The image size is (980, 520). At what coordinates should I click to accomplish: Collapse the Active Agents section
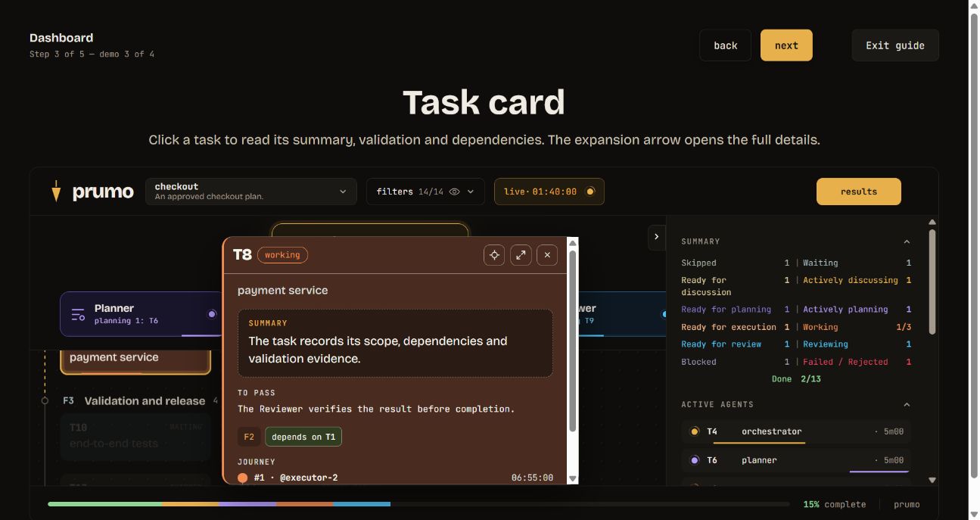tap(907, 404)
